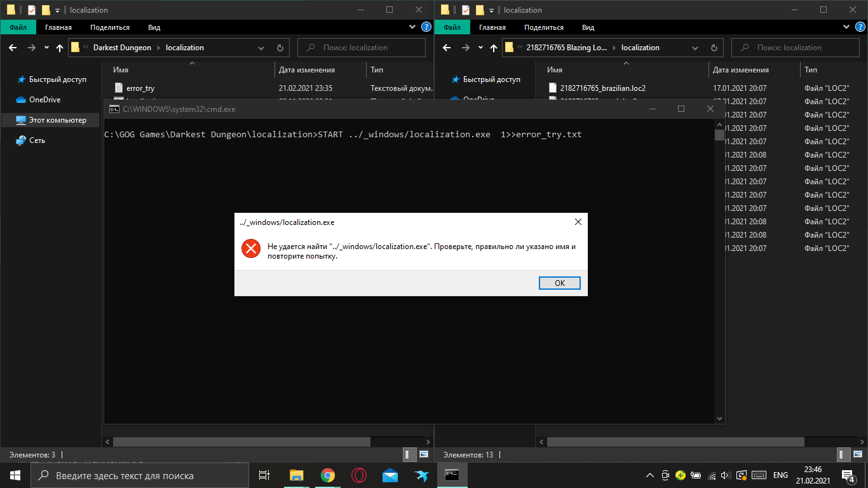
Task: Go back in right Explorer window
Action: click(447, 48)
